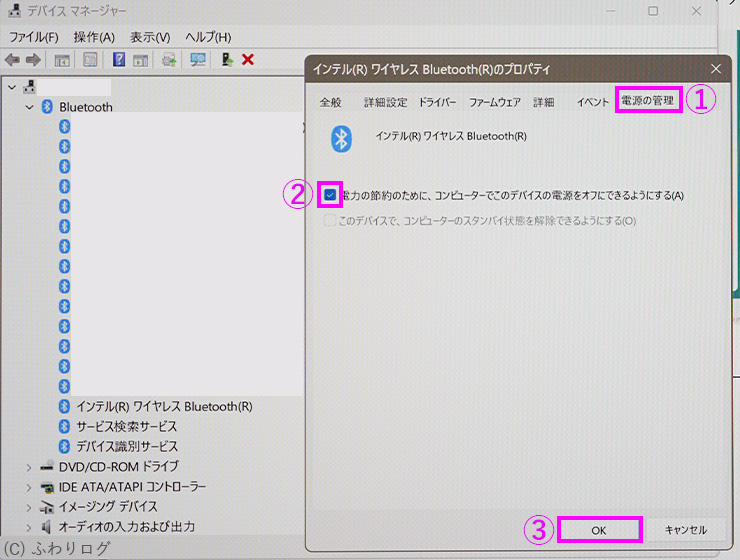
Task: Click the Bluetooth icon beside デバイス識別サービス
Action: 65,446
